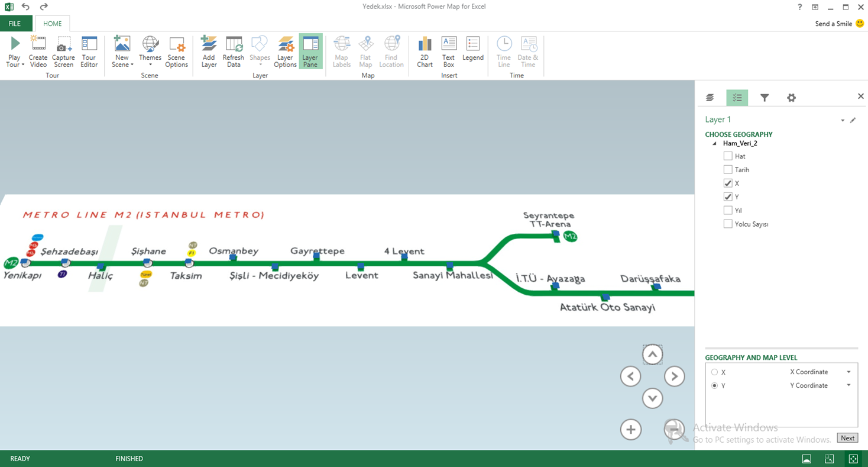Collapse the Ham_Veri_2 tree node
Screen dimensions: 868x467
714,143
